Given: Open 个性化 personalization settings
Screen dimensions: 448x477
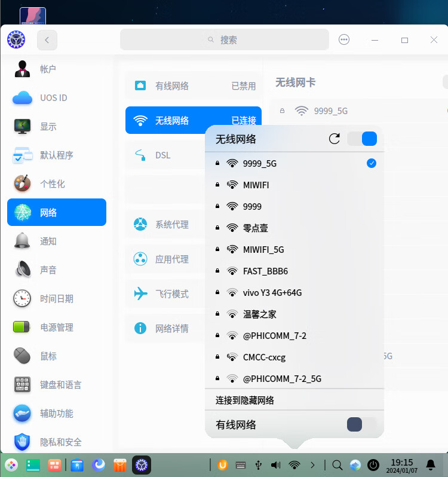Looking at the screenshot, I should [57, 184].
